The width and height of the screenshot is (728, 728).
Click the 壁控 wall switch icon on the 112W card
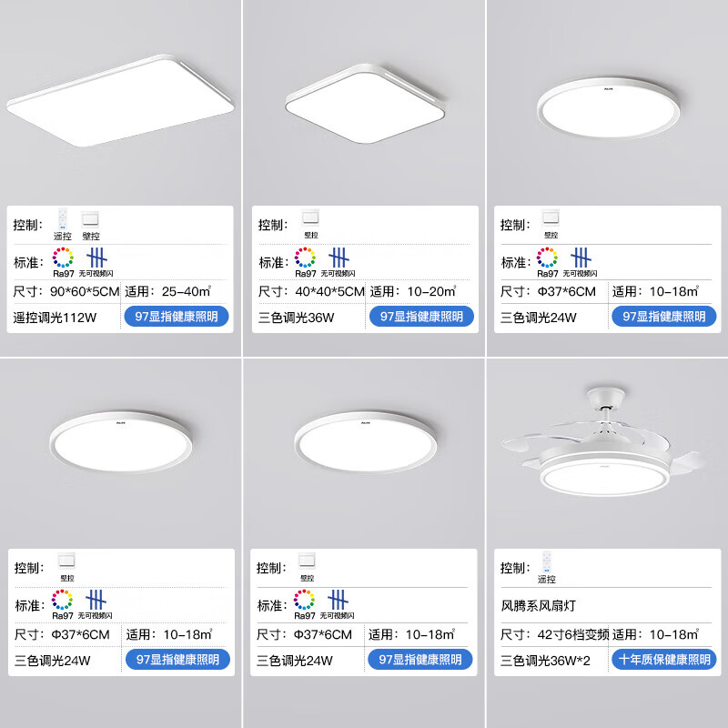(90, 220)
